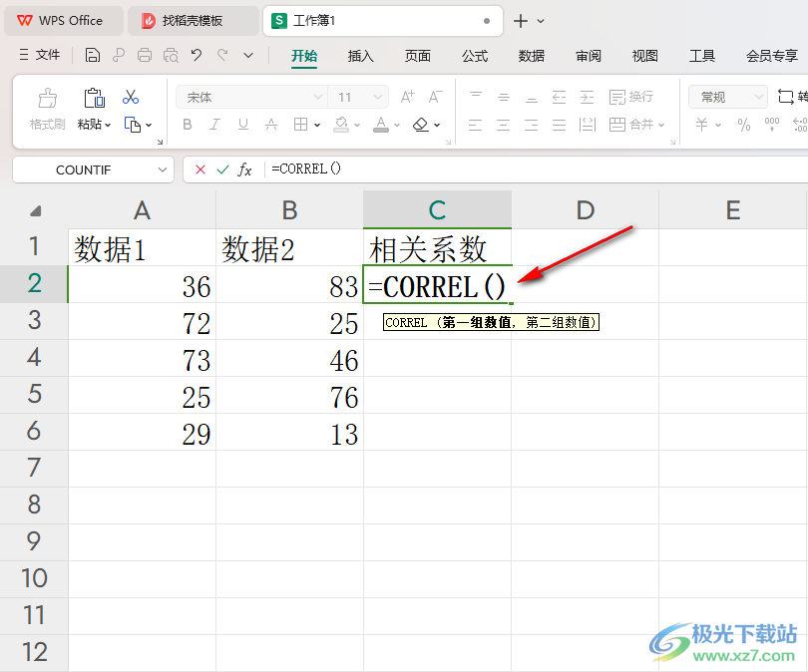The image size is (808, 672).
Task: Click the eraser clear-format icon
Action: pos(421,124)
